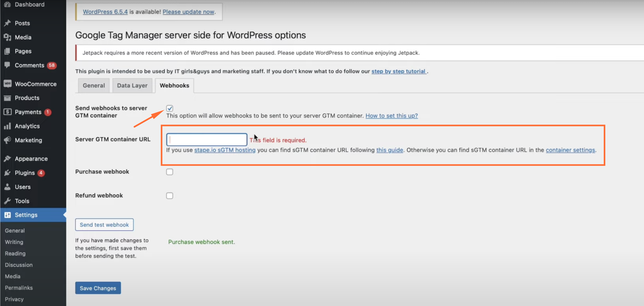The image size is (644, 306).
Task: Click the Tools wrench icon
Action: click(x=7, y=201)
